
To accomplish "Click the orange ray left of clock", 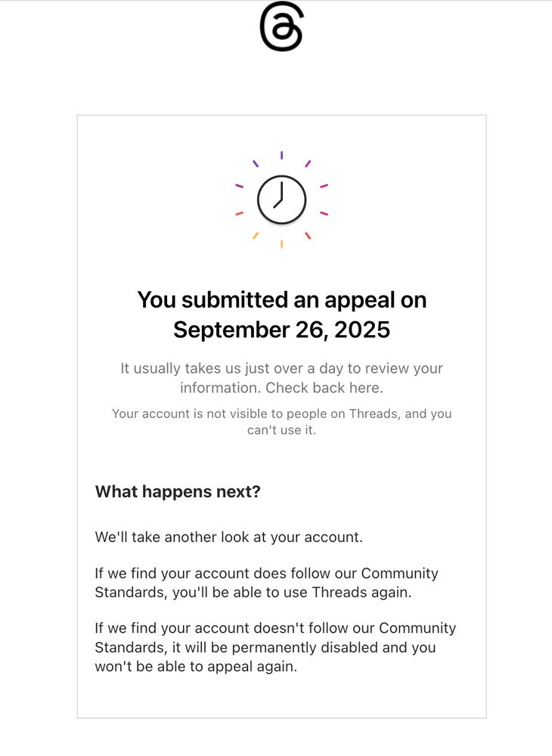I will tap(239, 213).
